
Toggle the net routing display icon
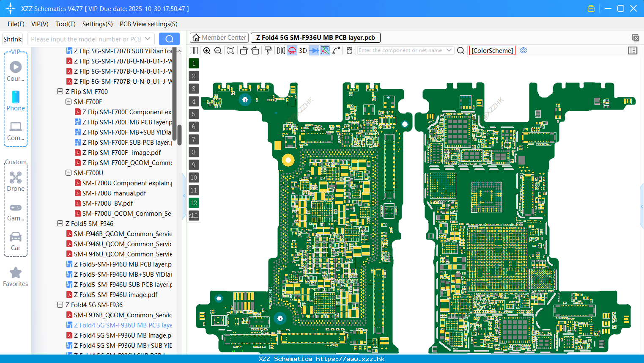tap(325, 50)
